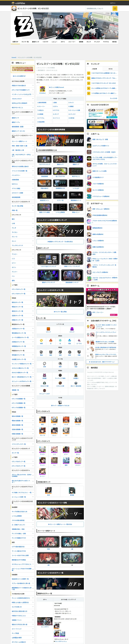The width and height of the screenshot is (129, 644).
Task: Click the 支援 specialty icon
Action: pyautogui.click(x=60, y=352)
